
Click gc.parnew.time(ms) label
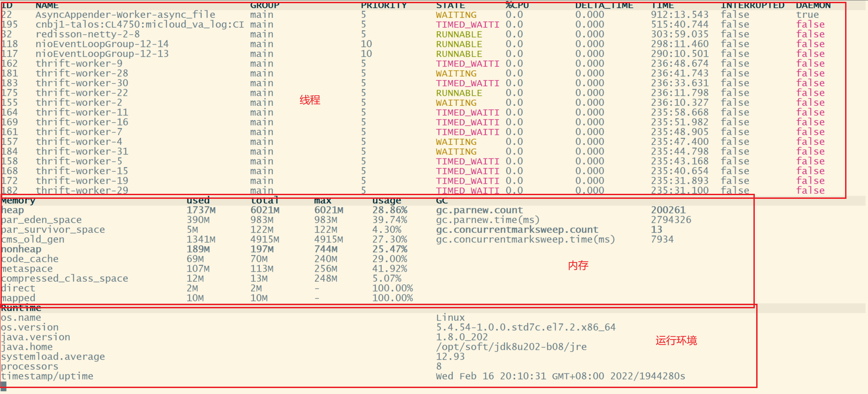pyautogui.click(x=488, y=220)
